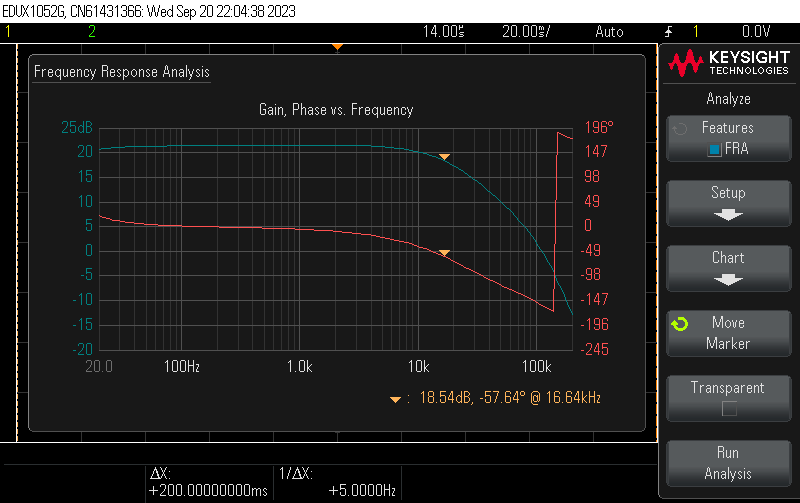
Task: Click the phase curve marker triangle
Action: tap(444, 253)
